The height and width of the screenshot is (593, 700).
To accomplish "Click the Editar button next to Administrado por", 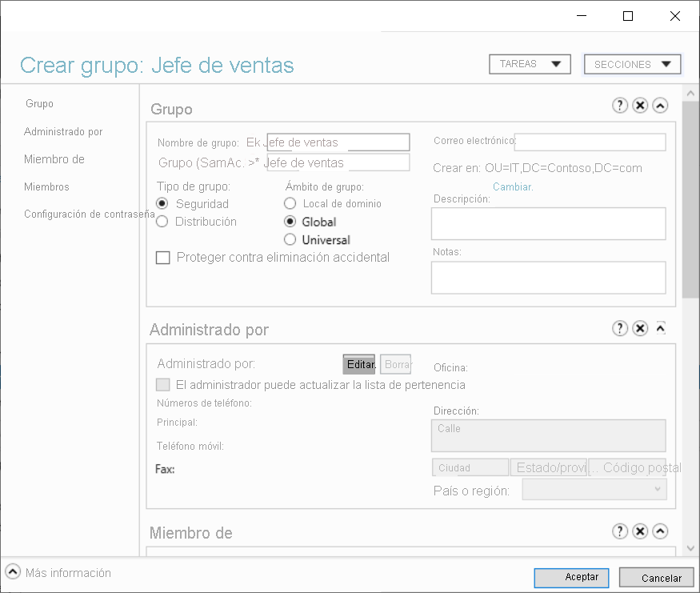I will pos(359,364).
